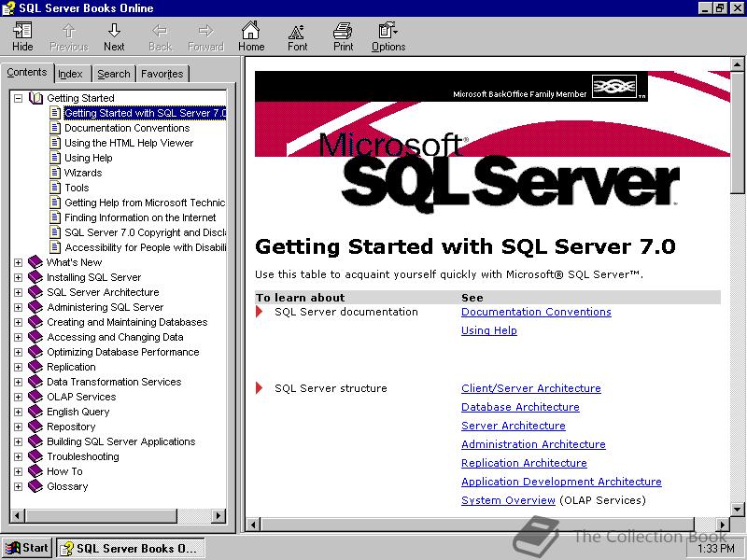Click the page icon beside Documentation Conventions

pos(55,128)
